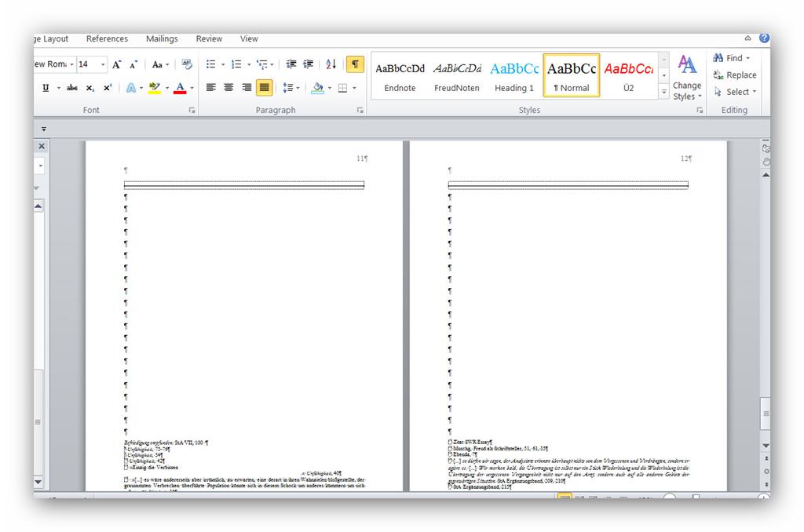Apply superscript formatting

tap(107, 88)
